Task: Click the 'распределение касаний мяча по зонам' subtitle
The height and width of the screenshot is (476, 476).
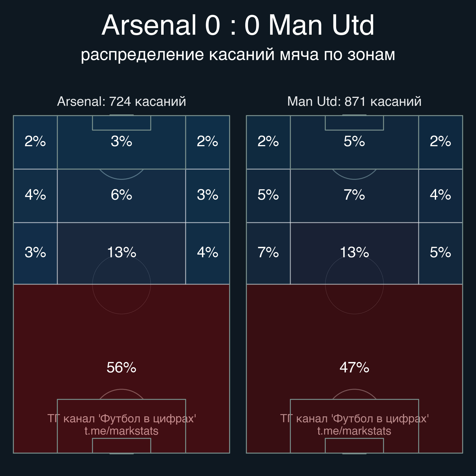Action: tap(238, 54)
